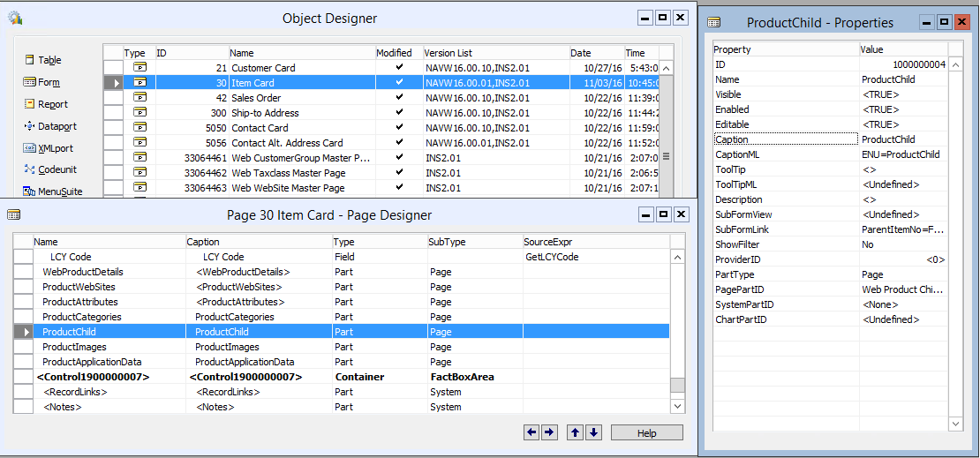
Task: Select the ProductImages row in Page Designer
Action: coord(74,347)
